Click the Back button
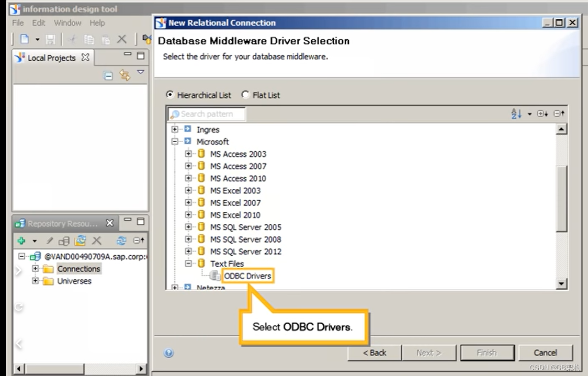588x376 pixels. 374,353
